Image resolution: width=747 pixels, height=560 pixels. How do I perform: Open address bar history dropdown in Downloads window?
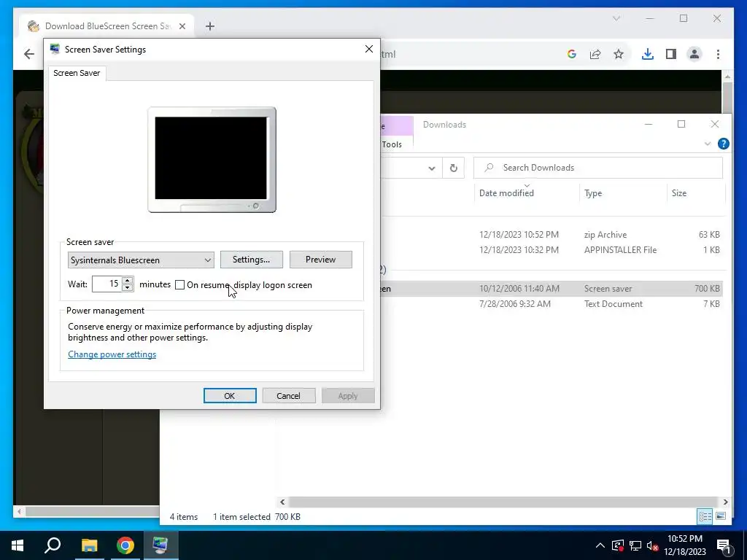click(432, 168)
